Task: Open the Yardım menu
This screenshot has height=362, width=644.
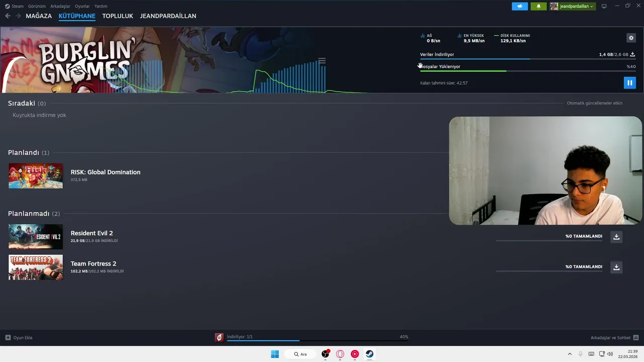Action: click(101, 6)
